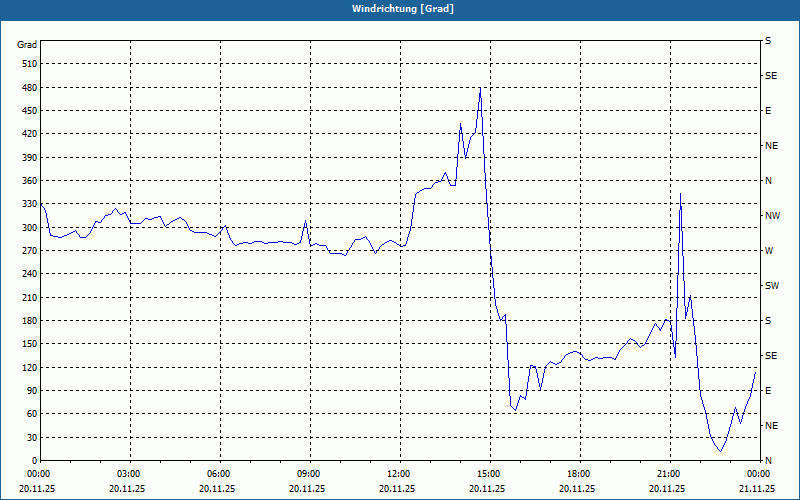The image size is (800, 500).
Task: Click the 270 degree axis label
Action: (30, 251)
